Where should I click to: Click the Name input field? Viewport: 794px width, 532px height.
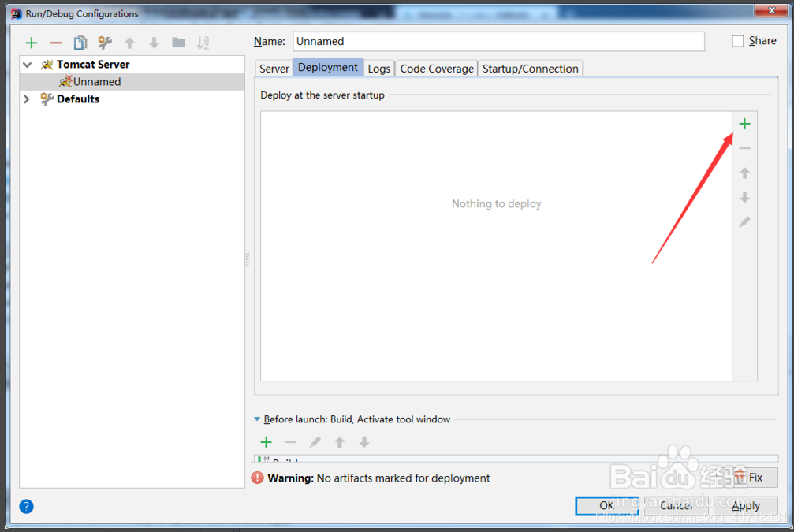click(498, 41)
